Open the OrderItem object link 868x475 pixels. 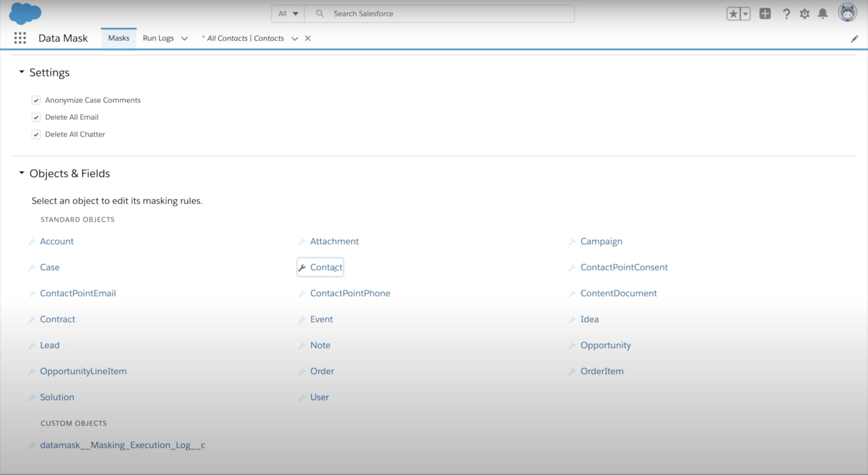click(602, 371)
